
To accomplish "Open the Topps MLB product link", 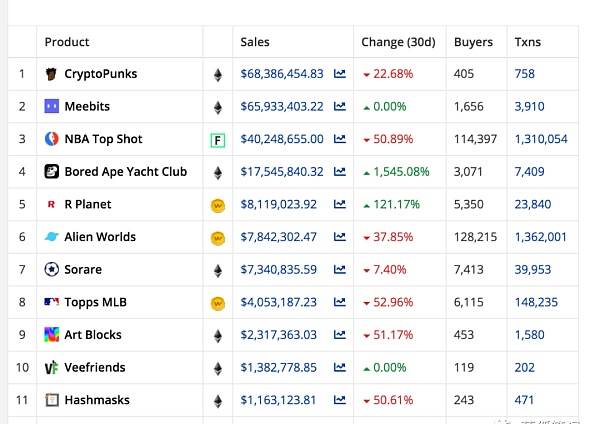I will click(95, 302).
